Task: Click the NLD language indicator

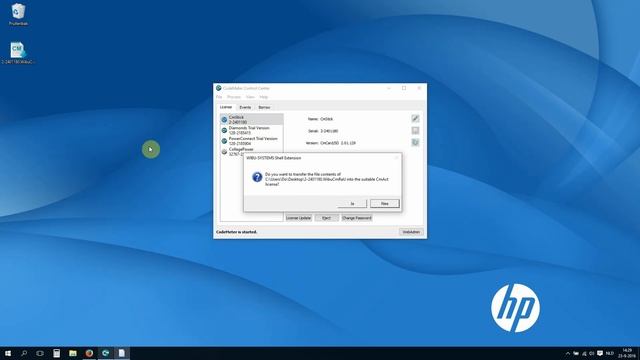Action: click(610, 353)
